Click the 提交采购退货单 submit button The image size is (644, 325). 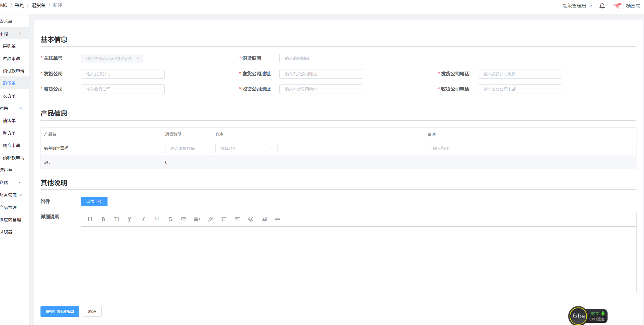[x=60, y=311]
